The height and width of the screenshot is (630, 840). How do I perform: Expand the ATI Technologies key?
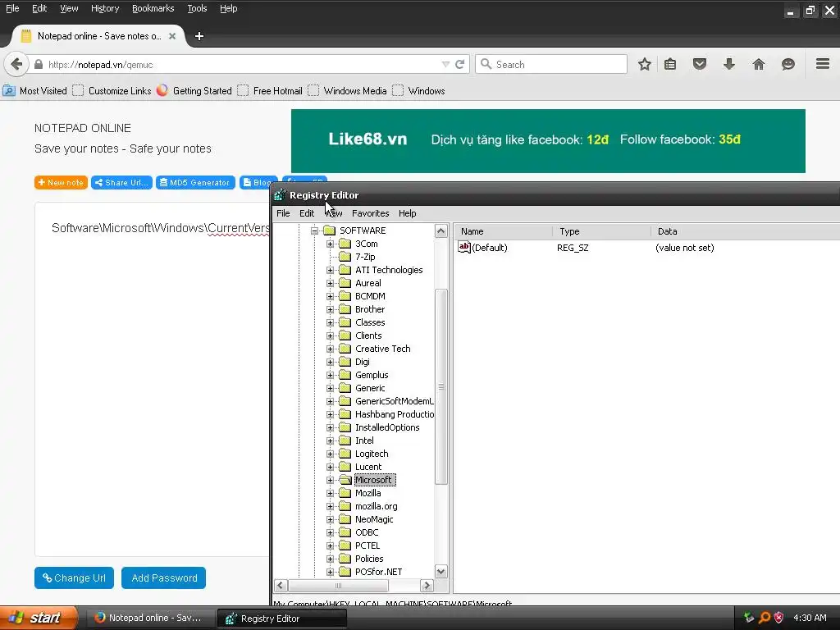click(330, 270)
